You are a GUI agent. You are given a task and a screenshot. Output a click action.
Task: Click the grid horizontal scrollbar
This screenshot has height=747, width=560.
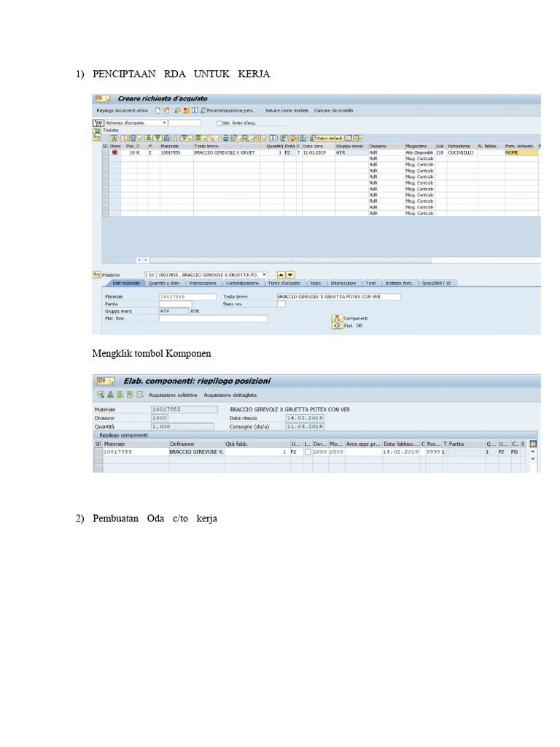click(290, 260)
